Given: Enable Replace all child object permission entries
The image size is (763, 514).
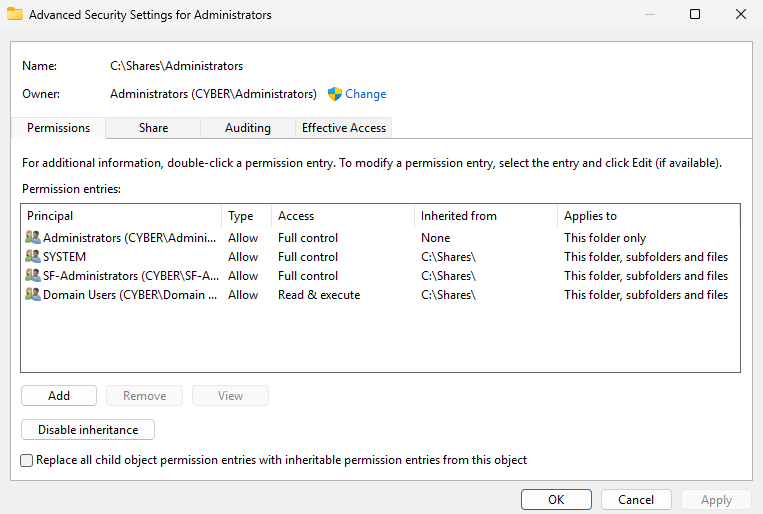Looking at the screenshot, I should (x=27, y=460).
